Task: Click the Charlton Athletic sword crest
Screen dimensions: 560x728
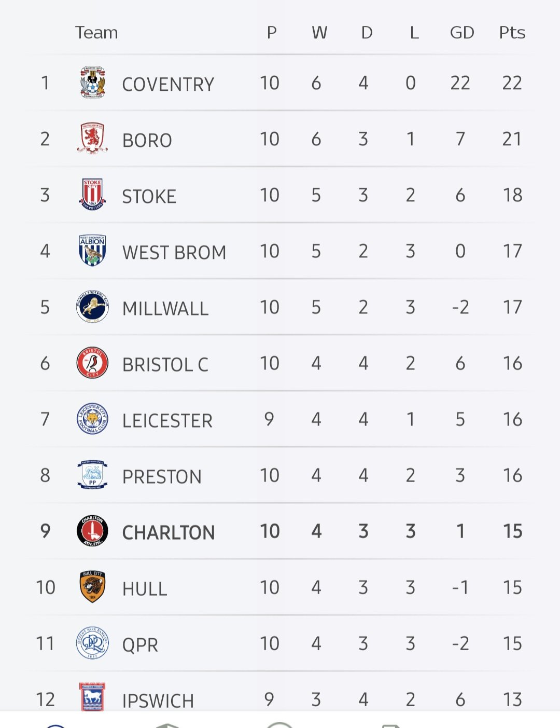Action: [x=92, y=531]
